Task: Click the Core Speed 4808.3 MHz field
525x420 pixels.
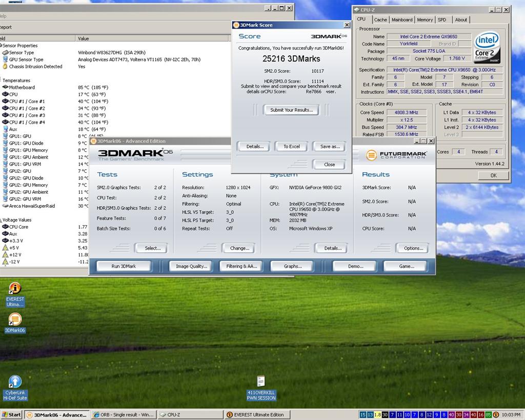Action: 407,112
